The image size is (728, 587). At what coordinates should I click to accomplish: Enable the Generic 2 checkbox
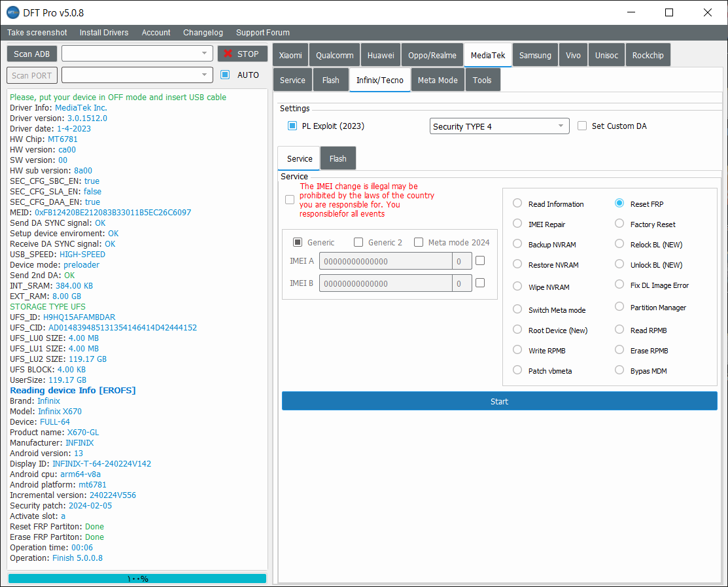[x=358, y=242]
